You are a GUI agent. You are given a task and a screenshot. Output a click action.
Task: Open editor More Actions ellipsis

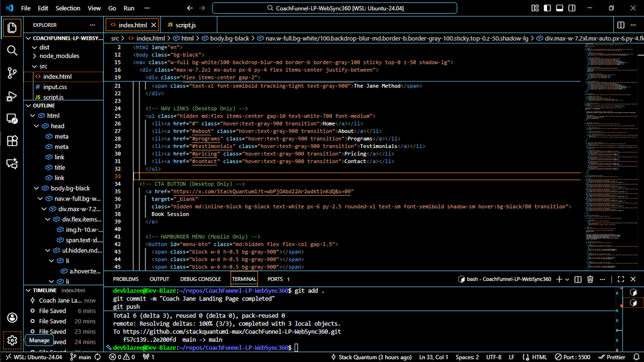pyautogui.click(x=634, y=25)
